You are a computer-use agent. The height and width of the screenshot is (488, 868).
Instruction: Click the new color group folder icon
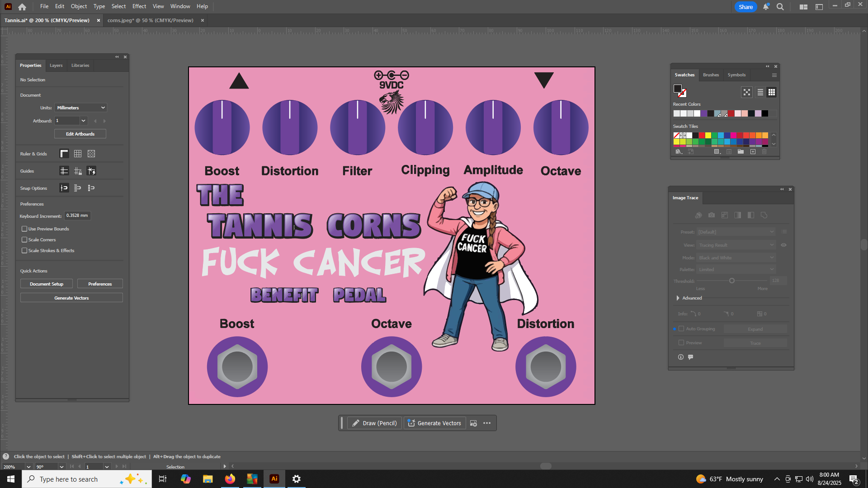coord(741,152)
